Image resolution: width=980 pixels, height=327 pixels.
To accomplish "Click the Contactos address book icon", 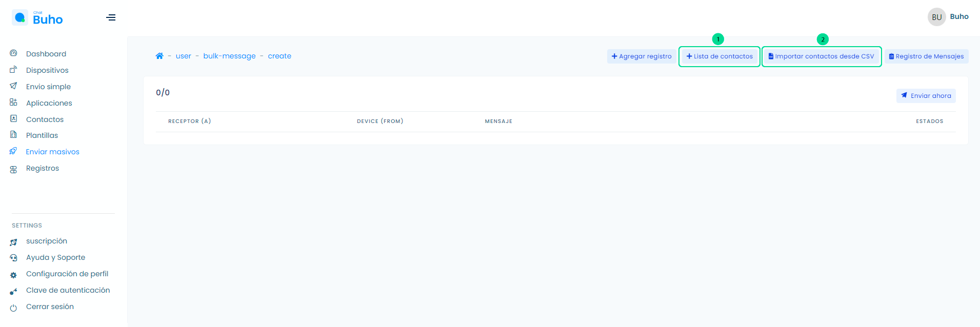I will click(x=14, y=119).
